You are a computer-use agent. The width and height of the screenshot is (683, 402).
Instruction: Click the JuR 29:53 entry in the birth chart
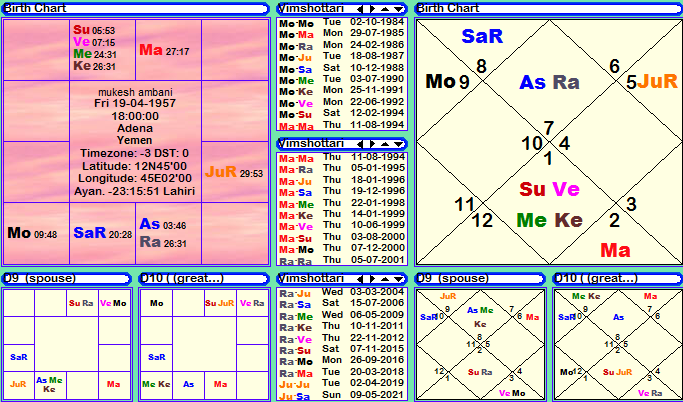234,172
